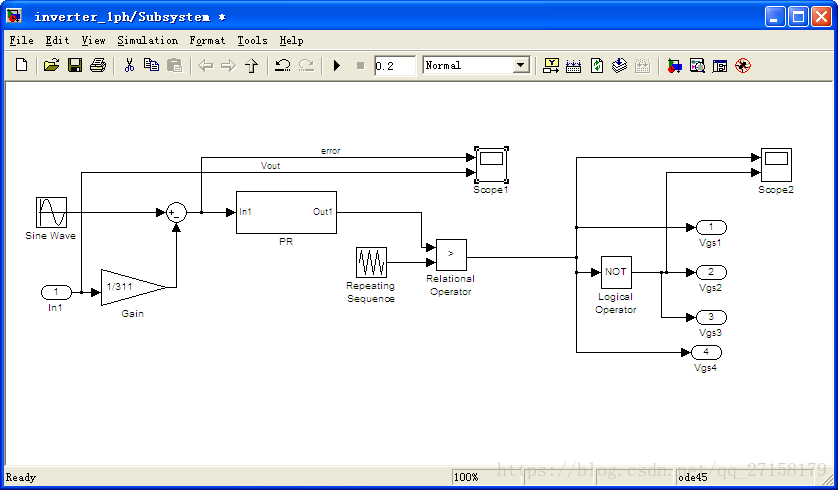This screenshot has width=838, height=490.
Task: Click greyed-out toolbar icon after layers icon
Action: tap(642, 66)
